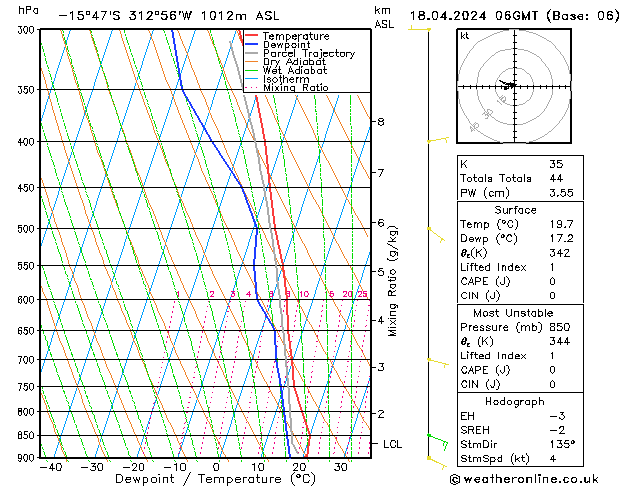Click the wind barb at 300 hPa
The width and height of the screenshot is (629, 486).
tap(430, 29)
